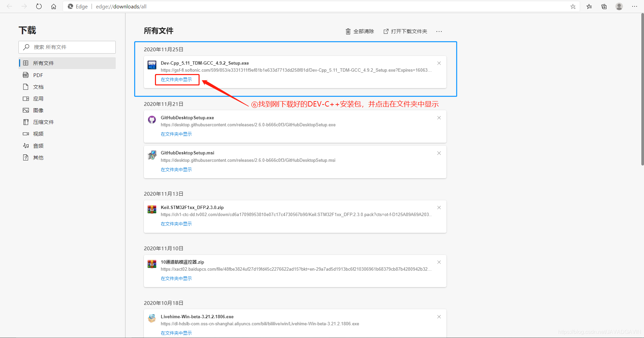Viewport: 644px width, 338px height.
Task: Click the Dev-Cpp file icon
Action: click(152, 65)
